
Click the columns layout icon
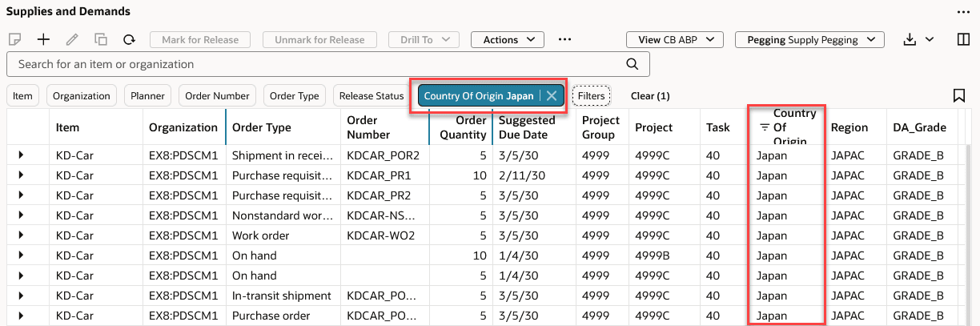963,39
